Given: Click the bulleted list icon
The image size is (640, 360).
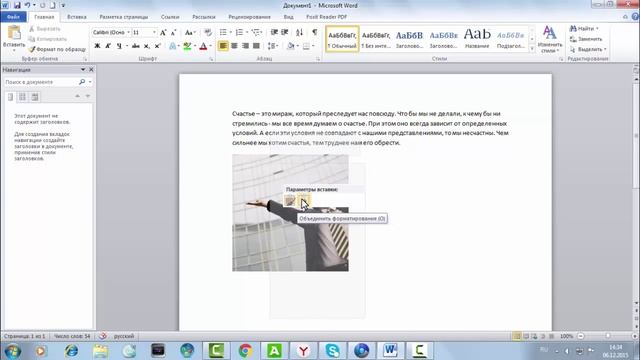Looking at the screenshot, I should pyautogui.click(x=223, y=32).
